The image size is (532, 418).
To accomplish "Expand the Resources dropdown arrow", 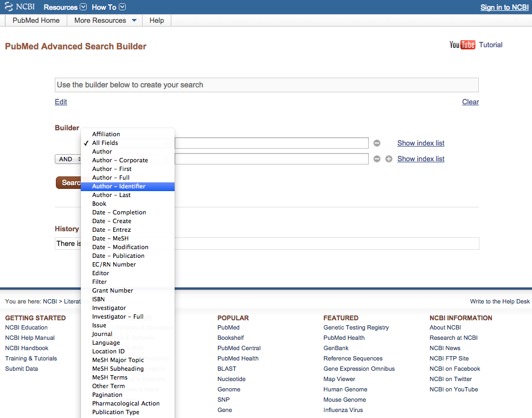I will pos(83,7).
